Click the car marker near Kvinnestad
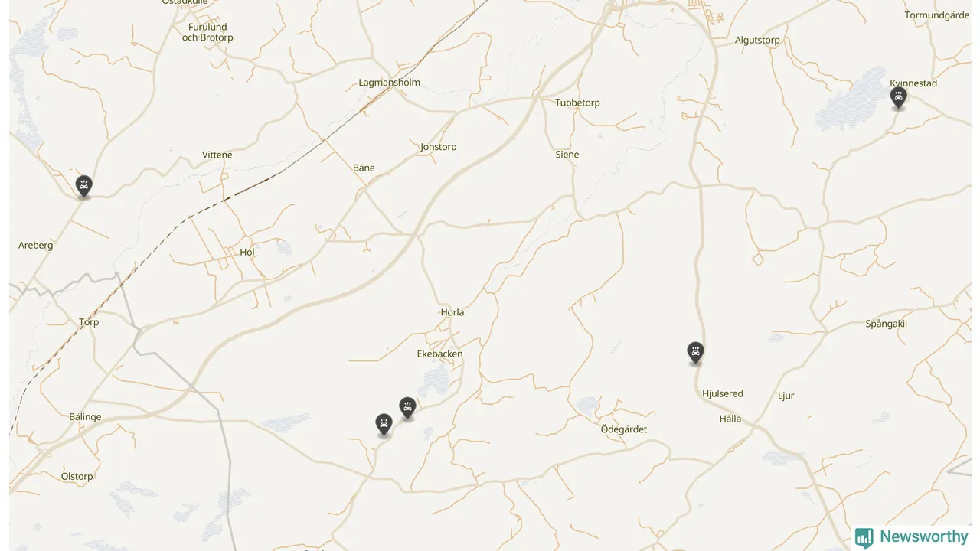Screen dimensions: 980x551 pos(899,97)
